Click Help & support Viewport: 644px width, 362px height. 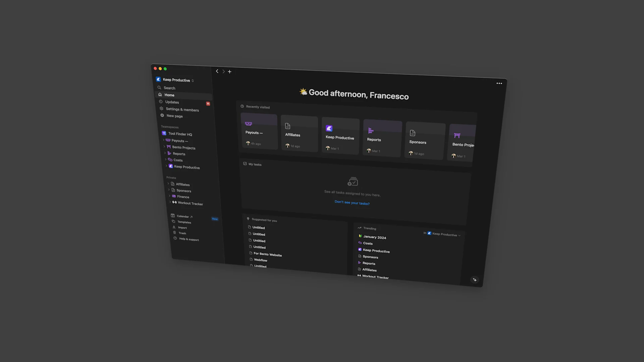(188, 239)
